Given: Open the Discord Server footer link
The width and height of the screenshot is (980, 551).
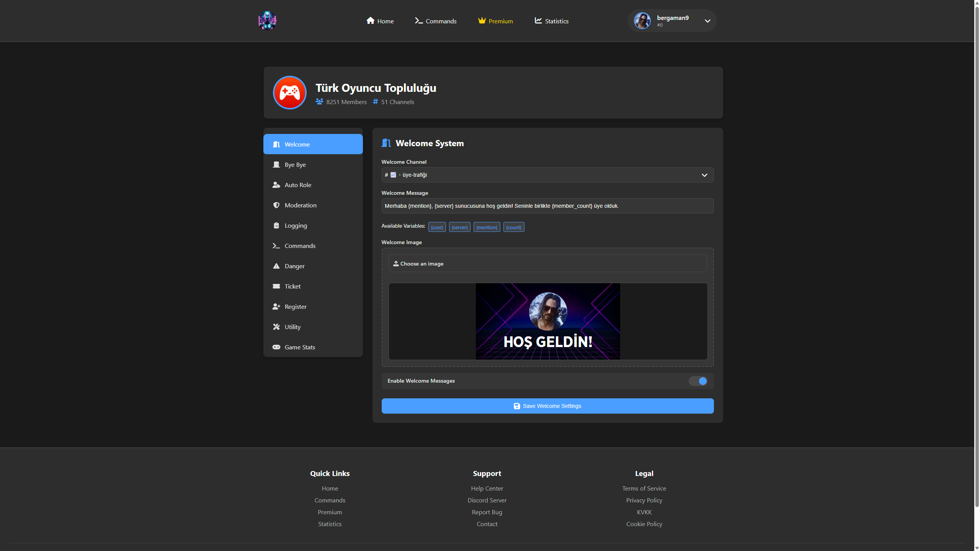Looking at the screenshot, I should tap(487, 500).
